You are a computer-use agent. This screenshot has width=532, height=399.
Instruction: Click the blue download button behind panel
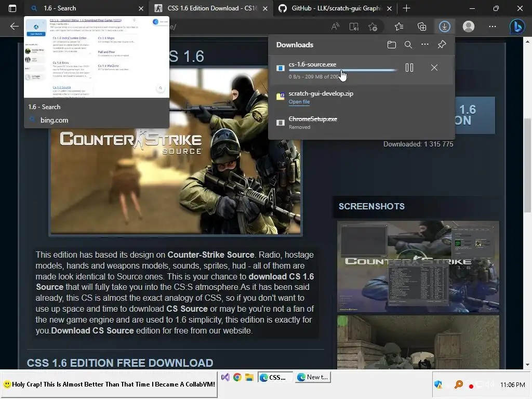pos(475,115)
